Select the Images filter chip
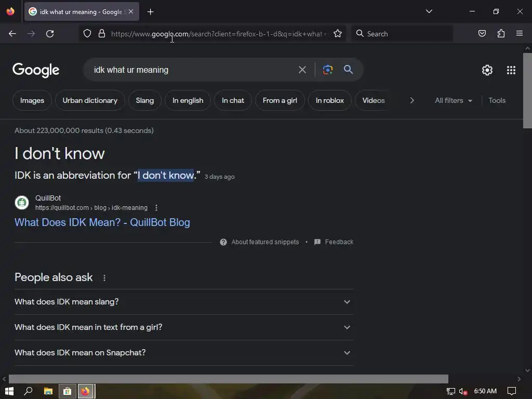The height and width of the screenshot is (399, 532). pos(32,100)
